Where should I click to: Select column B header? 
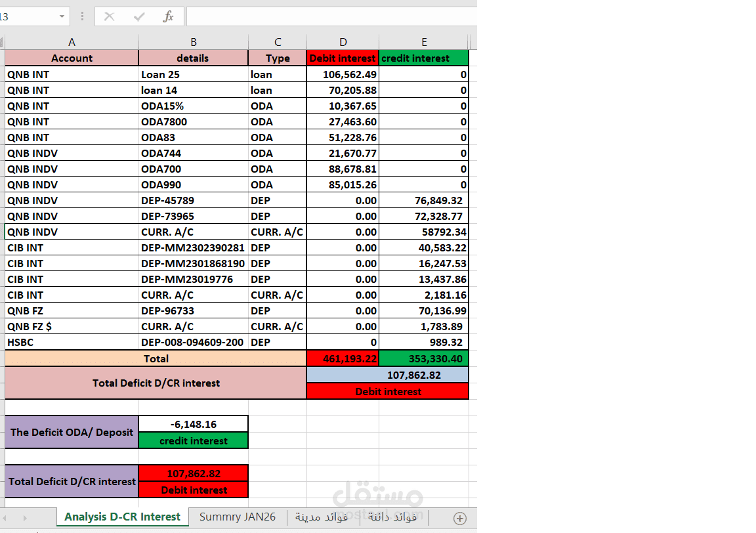(194, 42)
